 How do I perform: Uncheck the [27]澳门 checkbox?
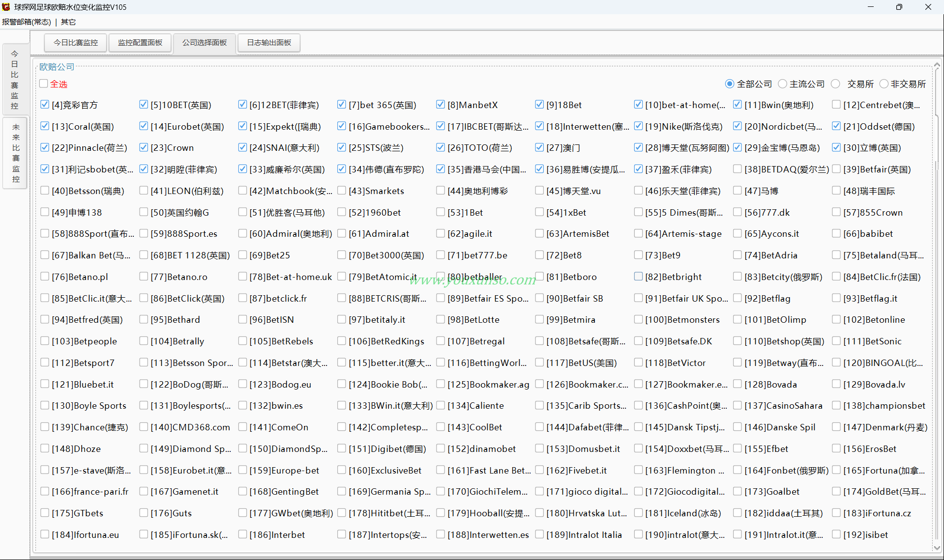[x=539, y=147]
